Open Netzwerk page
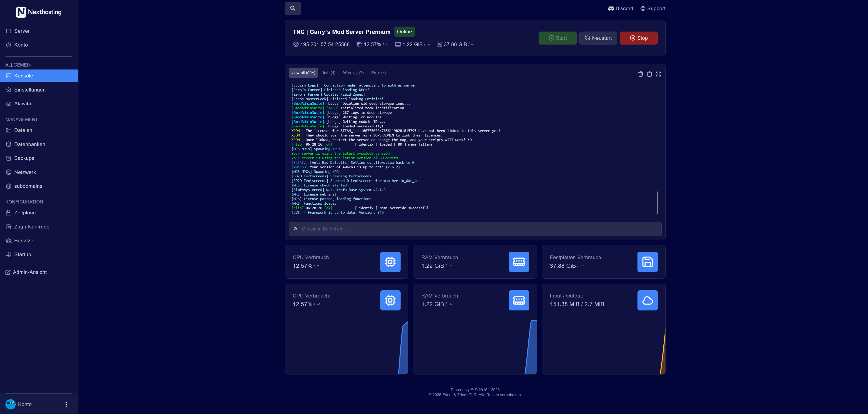 pyautogui.click(x=39, y=172)
